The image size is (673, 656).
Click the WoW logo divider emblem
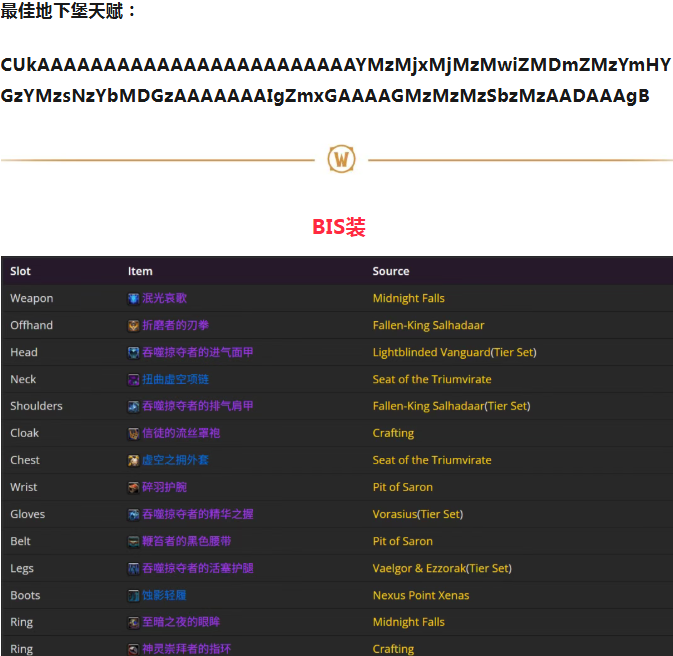[341, 159]
